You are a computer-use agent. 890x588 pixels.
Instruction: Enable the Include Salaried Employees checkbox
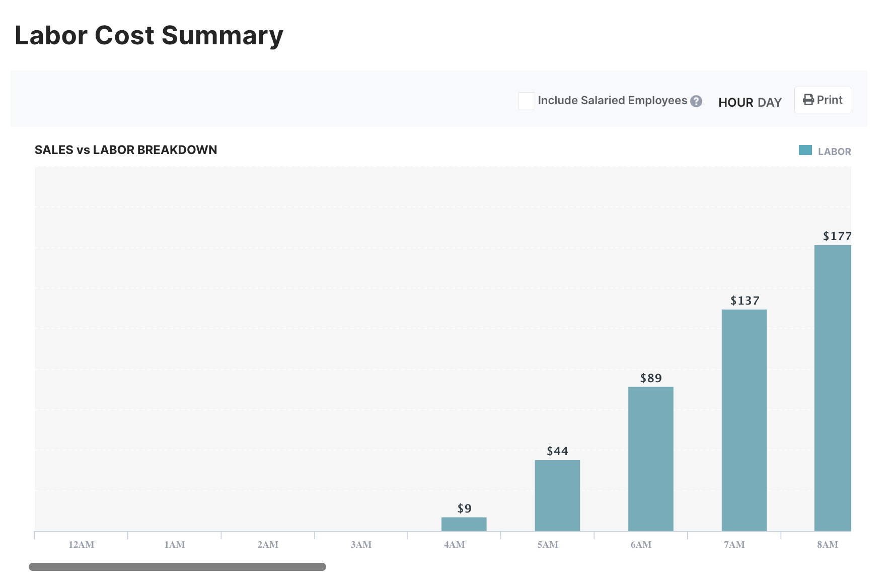click(x=526, y=100)
